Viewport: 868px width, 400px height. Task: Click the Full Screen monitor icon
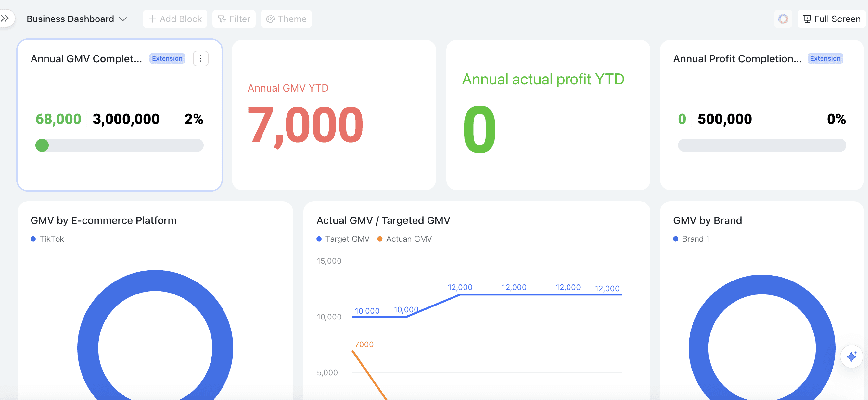tap(807, 19)
